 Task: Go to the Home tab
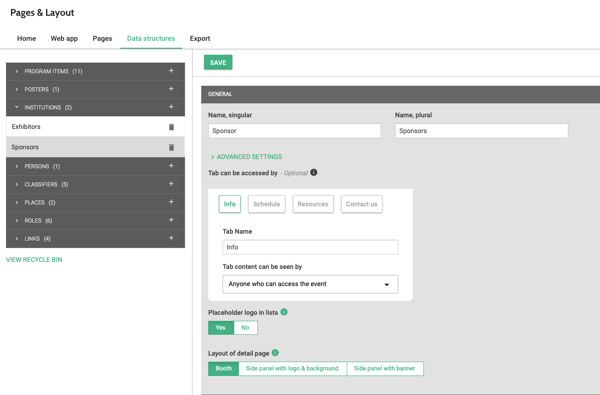point(26,38)
